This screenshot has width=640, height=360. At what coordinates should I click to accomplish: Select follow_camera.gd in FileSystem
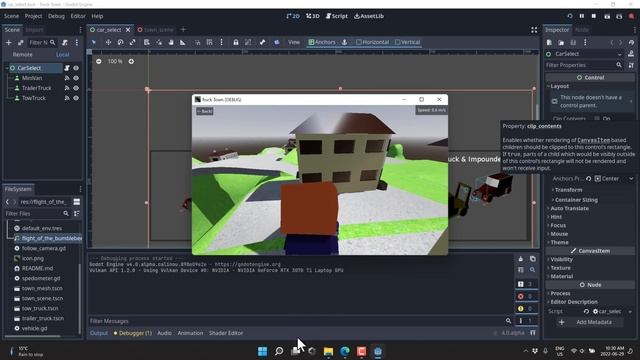pos(44,248)
